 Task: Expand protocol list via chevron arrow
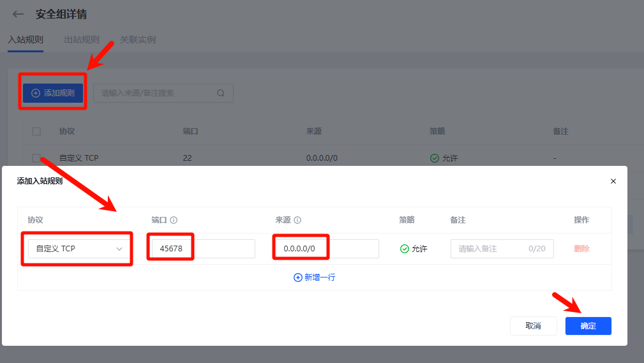coord(119,249)
